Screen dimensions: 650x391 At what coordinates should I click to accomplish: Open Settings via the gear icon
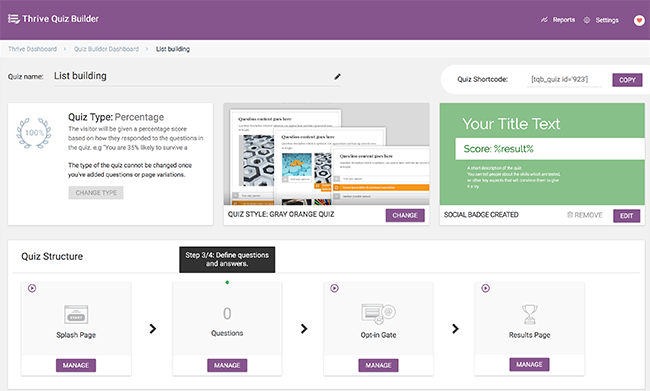click(x=587, y=20)
